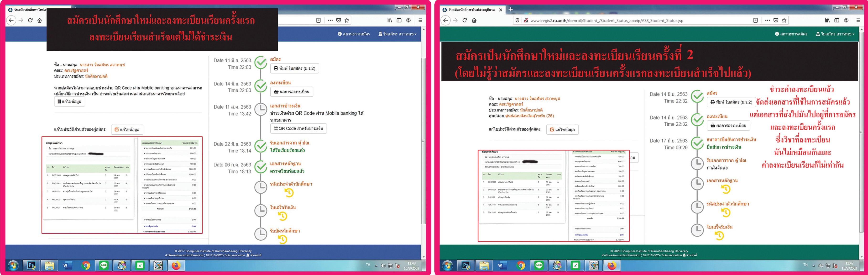Click แก้ไขข้อมูล beside แก้ไขประวัติส่วนตัว in left window
Viewport: 868px width, 275px height.
127,129
